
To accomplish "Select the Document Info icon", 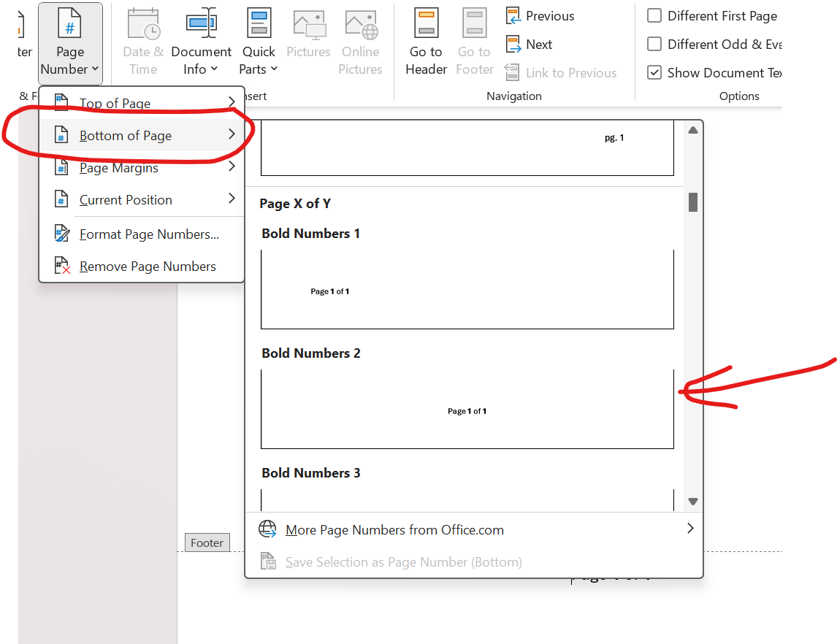I will [201, 40].
